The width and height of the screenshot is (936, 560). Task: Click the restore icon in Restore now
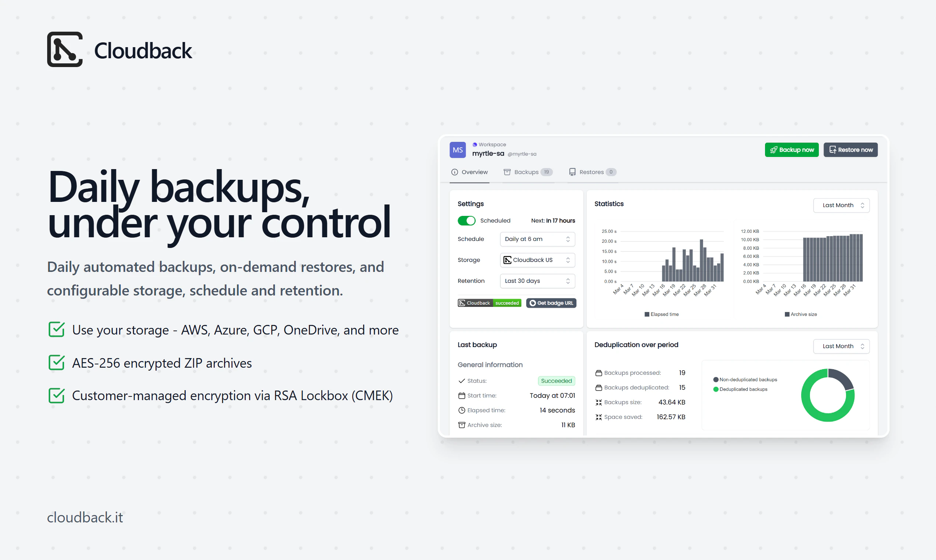(x=832, y=150)
